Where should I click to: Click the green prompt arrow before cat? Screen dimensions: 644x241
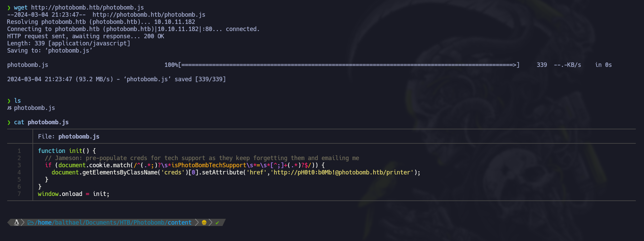[x=9, y=122]
